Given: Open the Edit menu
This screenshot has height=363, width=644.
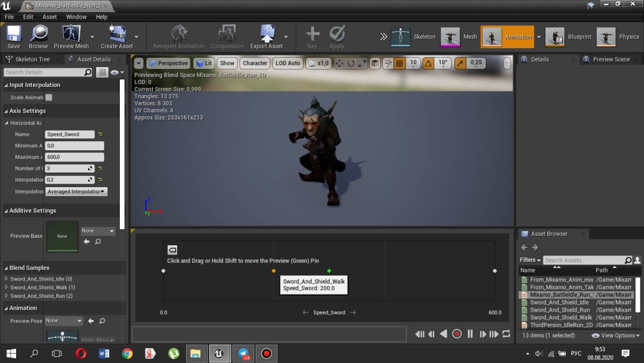Looking at the screenshot, I should coord(28,17).
